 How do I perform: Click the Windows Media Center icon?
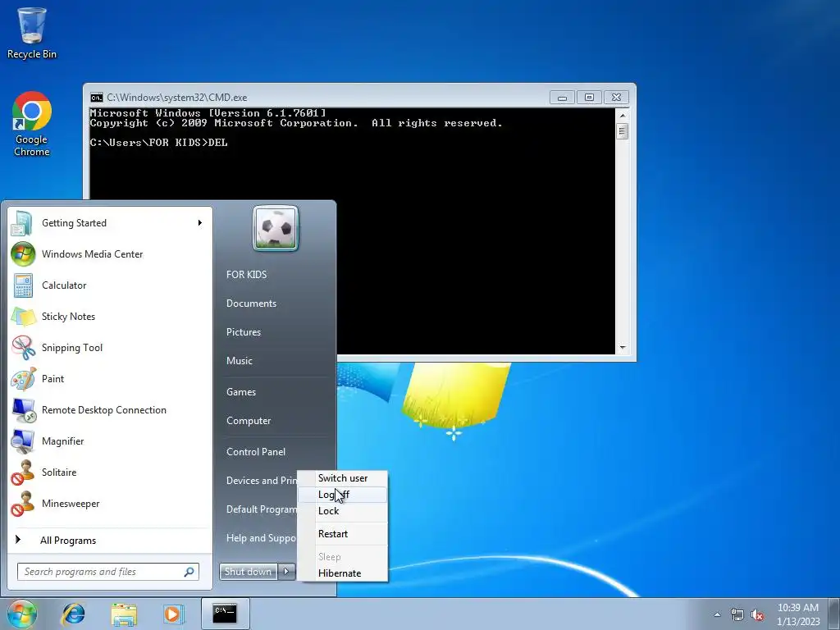click(x=23, y=254)
